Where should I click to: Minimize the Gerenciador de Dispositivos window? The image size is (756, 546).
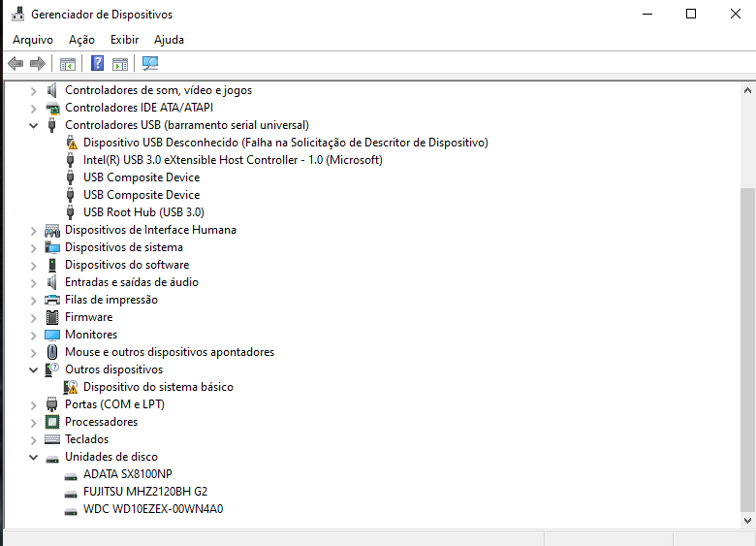647,14
